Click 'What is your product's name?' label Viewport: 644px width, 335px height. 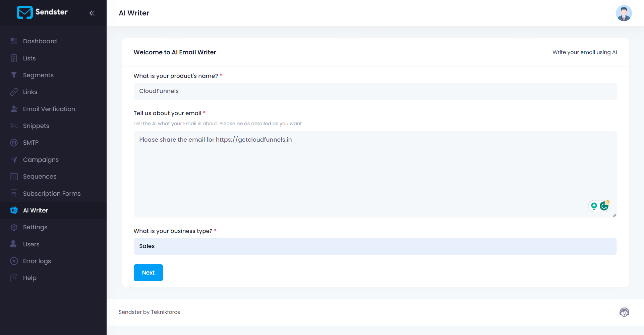coord(176,76)
